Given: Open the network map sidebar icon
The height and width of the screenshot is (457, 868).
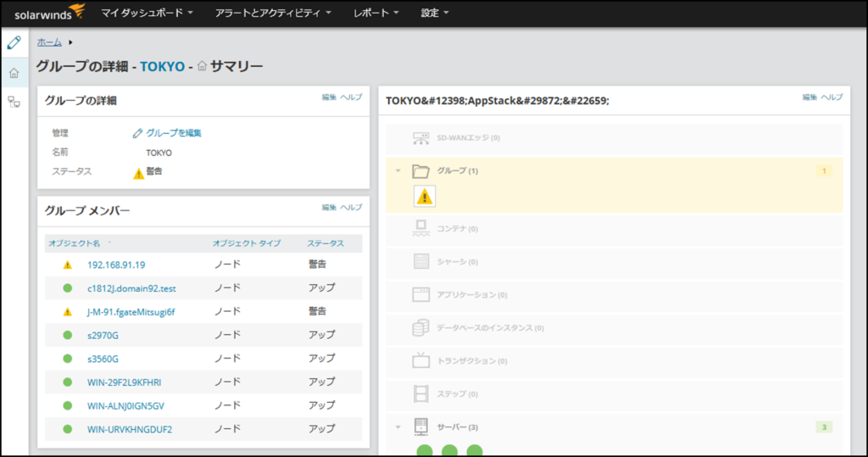Looking at the screenshot, I should (x=14, y=102).
